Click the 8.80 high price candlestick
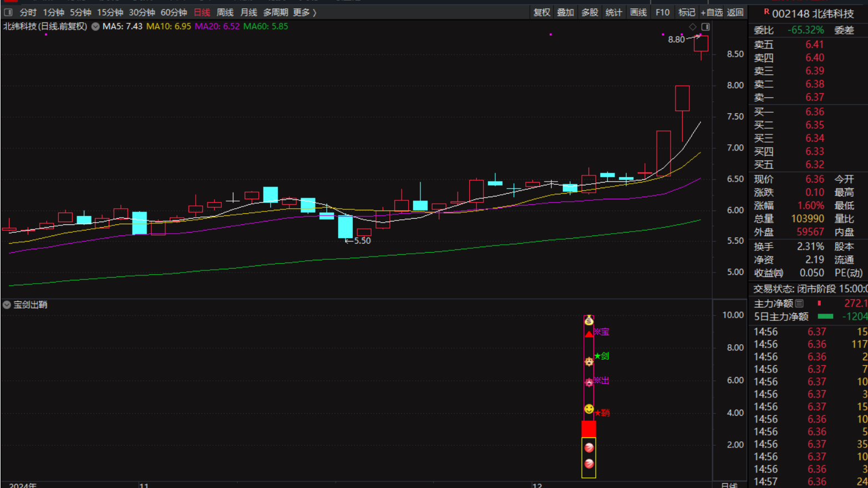Image resolution: width=868 pixels, height=488 pixels. (x=701, y=44)
